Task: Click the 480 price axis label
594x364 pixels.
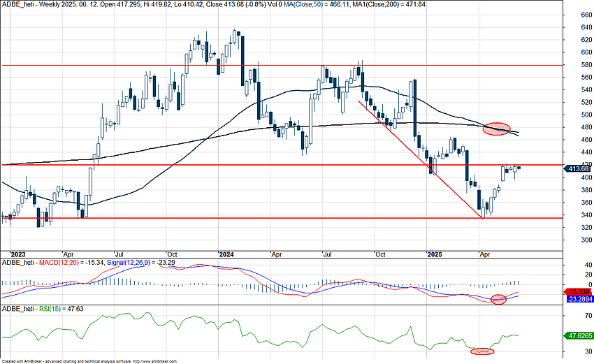Action: (x=586, y=127)
